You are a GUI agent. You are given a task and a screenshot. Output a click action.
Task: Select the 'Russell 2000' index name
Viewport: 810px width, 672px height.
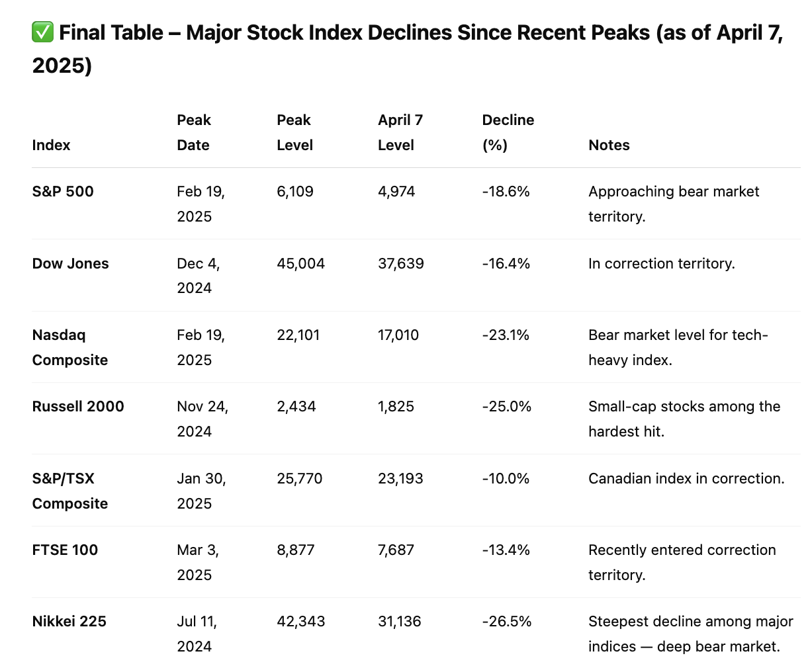pyautogui.click(x=78, y=406)
